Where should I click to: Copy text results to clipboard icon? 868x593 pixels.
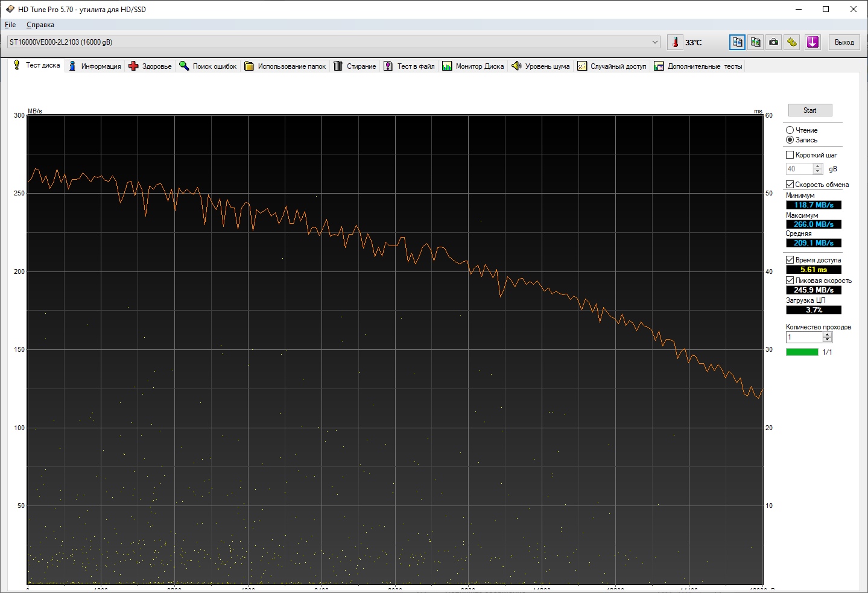point(737,42)
